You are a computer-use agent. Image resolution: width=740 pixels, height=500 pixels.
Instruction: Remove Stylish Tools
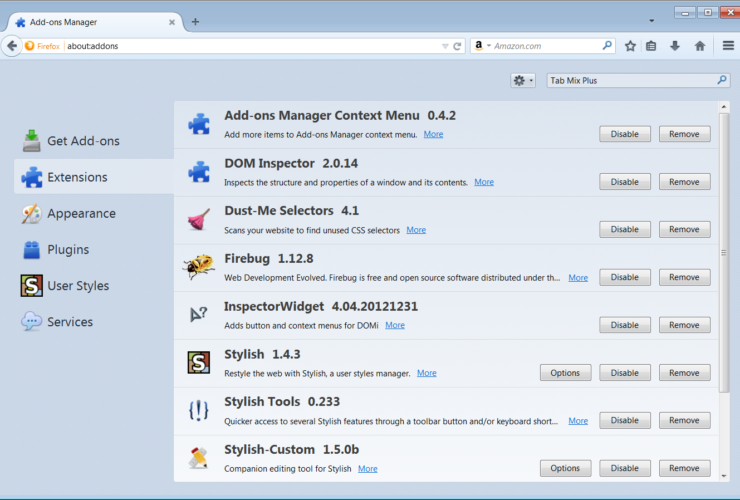684,420
